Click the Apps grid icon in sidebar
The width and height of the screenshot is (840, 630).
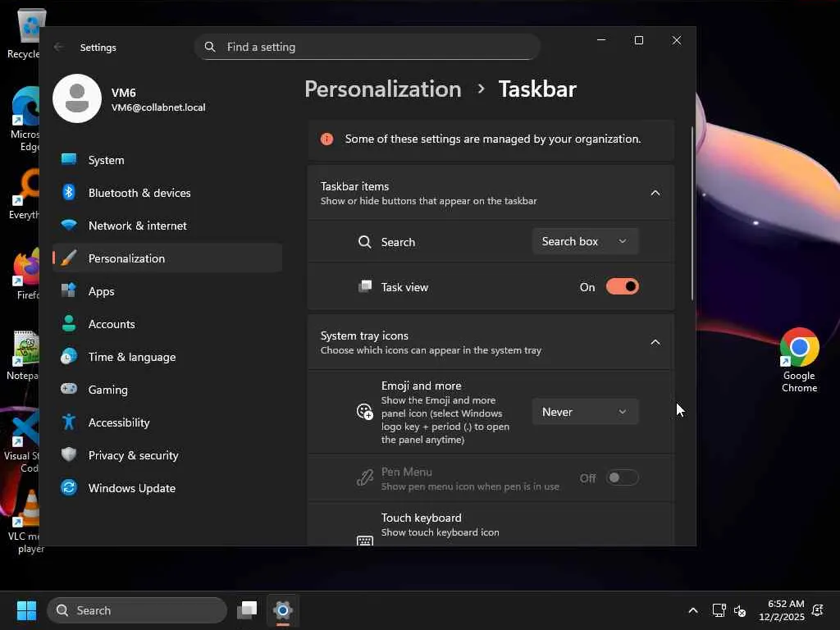[69, 290]
